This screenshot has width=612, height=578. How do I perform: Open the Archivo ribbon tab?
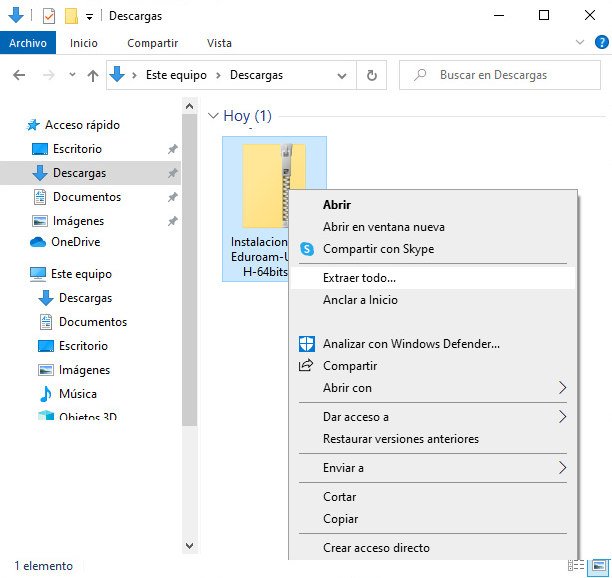coord(28,43)
